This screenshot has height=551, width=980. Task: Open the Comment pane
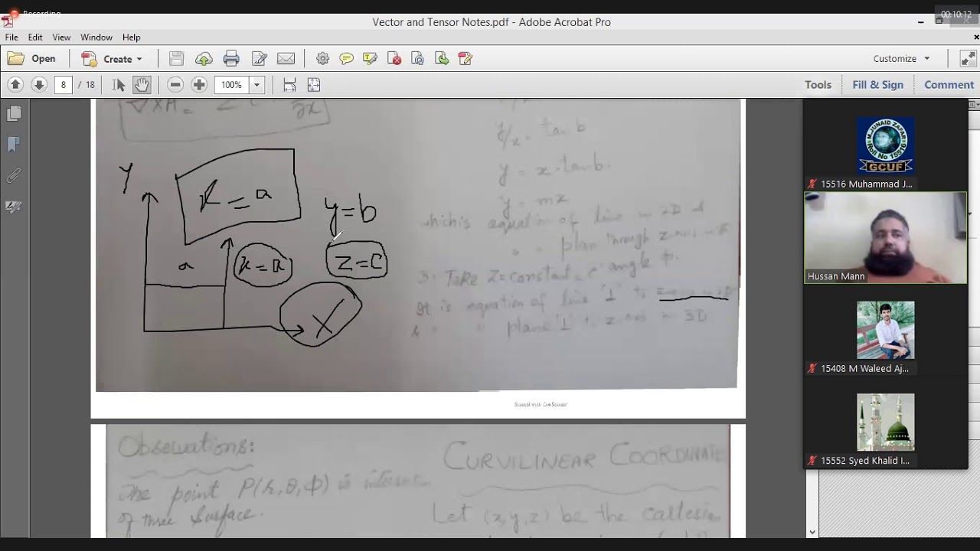pos(949,85)
